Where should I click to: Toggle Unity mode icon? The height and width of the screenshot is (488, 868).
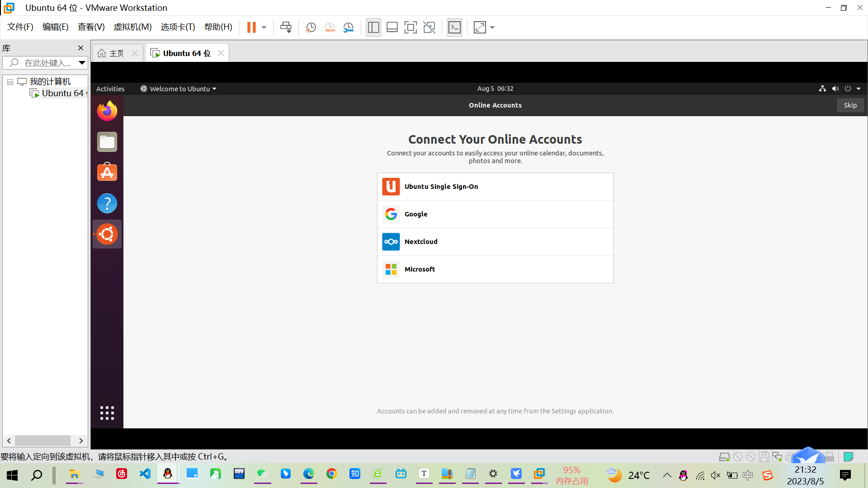(x=429, y=28)
